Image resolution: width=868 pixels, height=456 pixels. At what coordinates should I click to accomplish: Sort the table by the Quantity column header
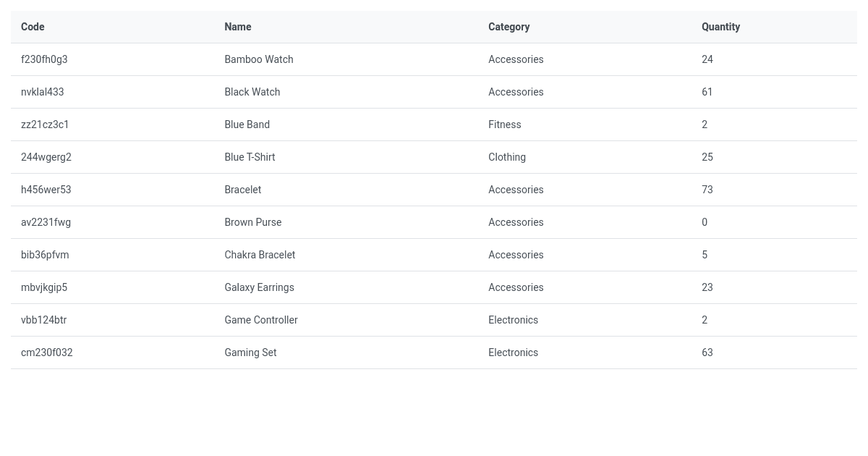click(x=720, y=27)
